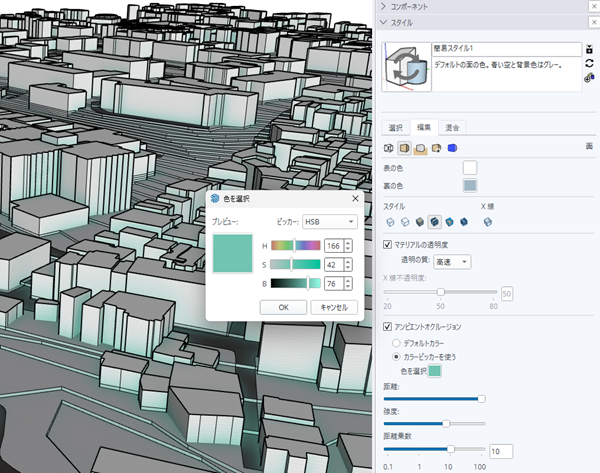Viewport: 600px width, 473px height.
Task: Open the Background settings icon
Action: 421,148
